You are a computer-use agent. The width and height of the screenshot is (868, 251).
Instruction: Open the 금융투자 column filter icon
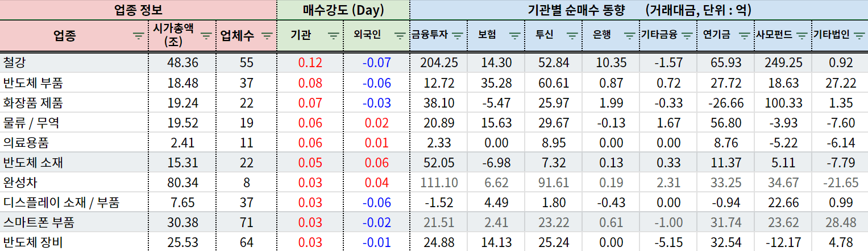458,36
